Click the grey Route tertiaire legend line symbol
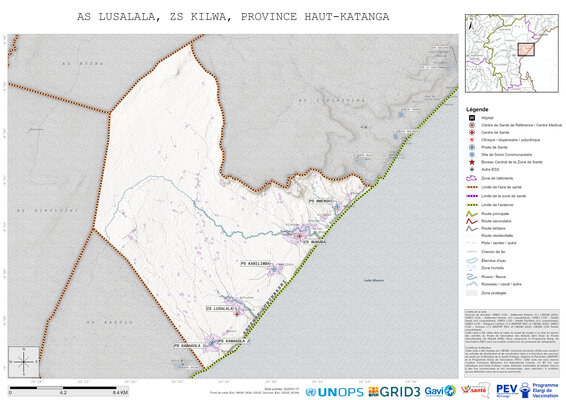566x400 pixels. (x=472, y=229)
